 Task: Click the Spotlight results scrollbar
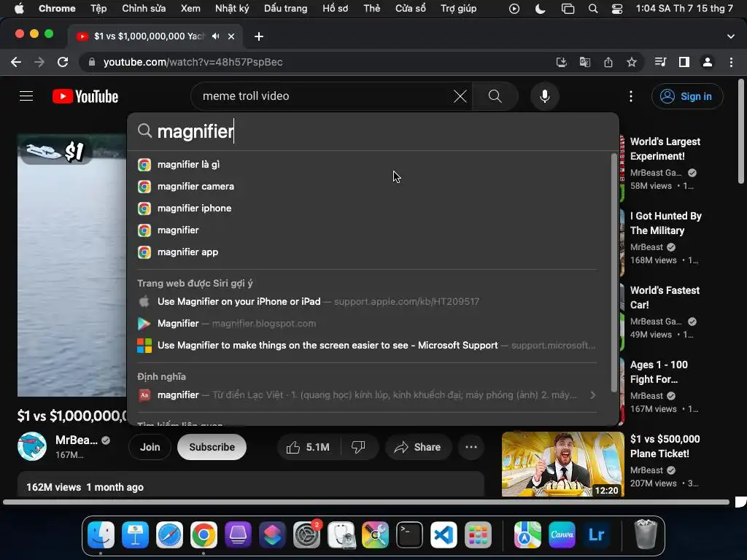click(614, 273)
